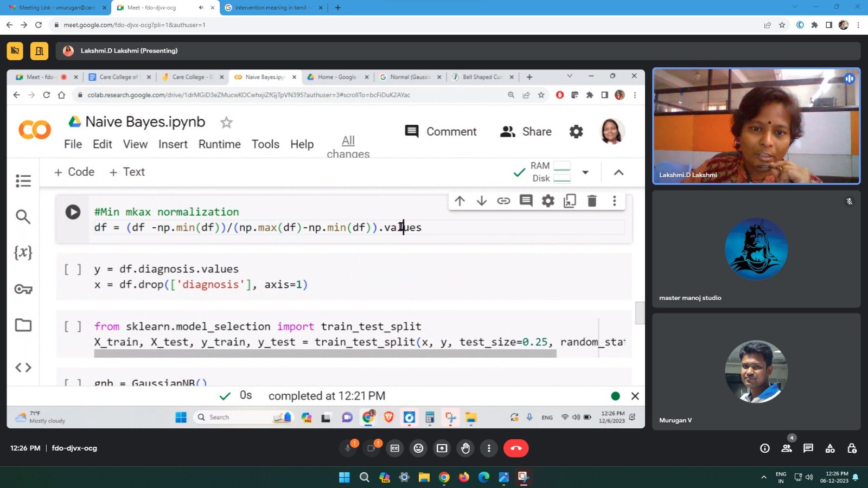Switch to intervention meaning in tamil tab
The width and height of the screenshot is (868, 488).
(x=271, y=8)
